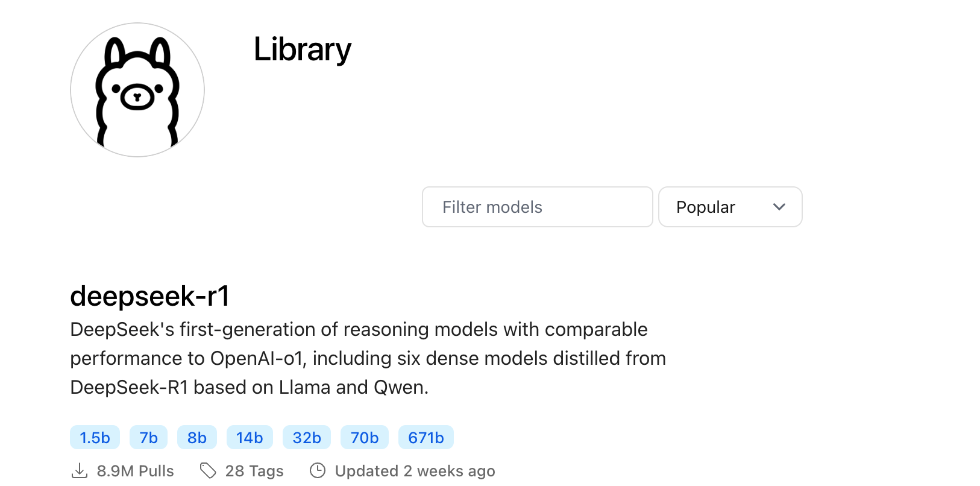
Task: Select the 671b size badge
Action: click(x=426, y=438)
